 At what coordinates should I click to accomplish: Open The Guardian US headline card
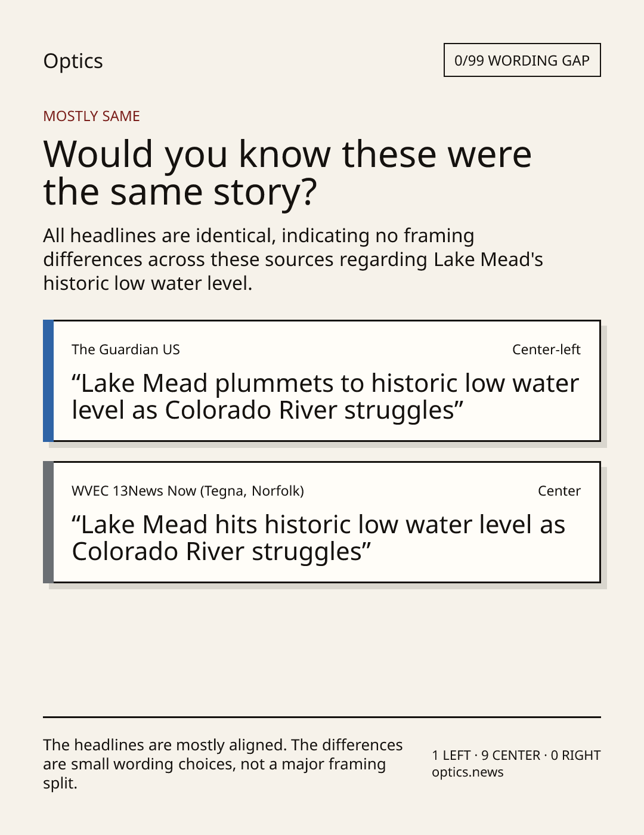321,381
